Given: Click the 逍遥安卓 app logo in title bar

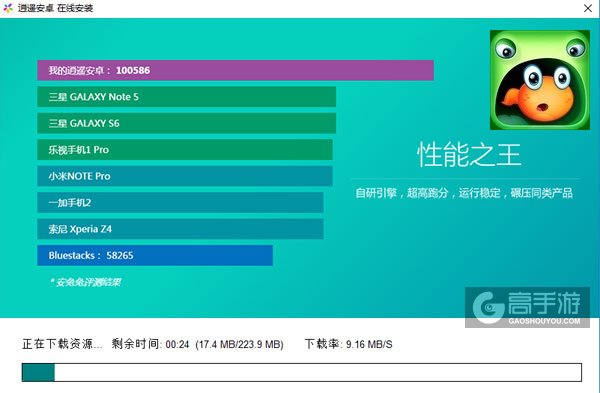Looking at the screenshot, I should tap(8, 8).
